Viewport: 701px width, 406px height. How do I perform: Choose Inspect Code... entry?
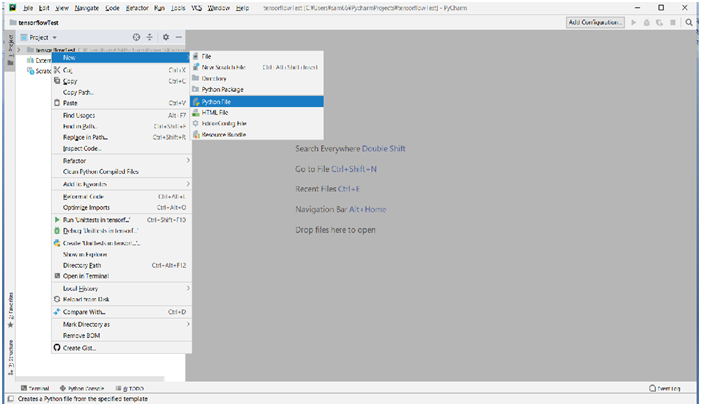click(121, 148)
